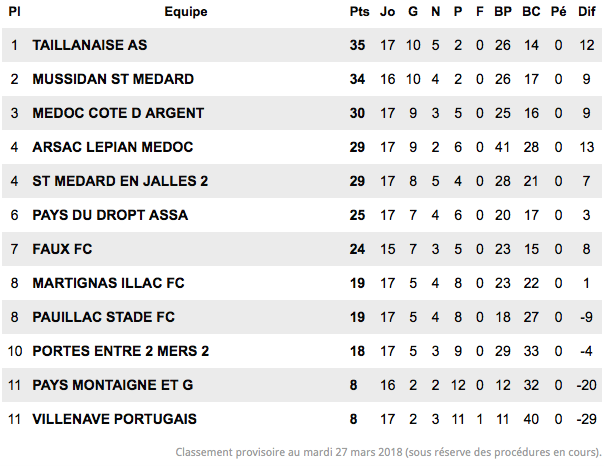Click the Equipe column header
The height and width of the screenshot is (466, 604).
tap(186, 12)
